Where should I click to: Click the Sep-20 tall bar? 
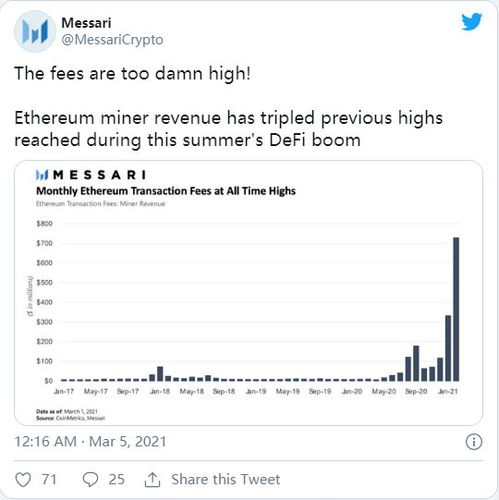pos(416,363)
